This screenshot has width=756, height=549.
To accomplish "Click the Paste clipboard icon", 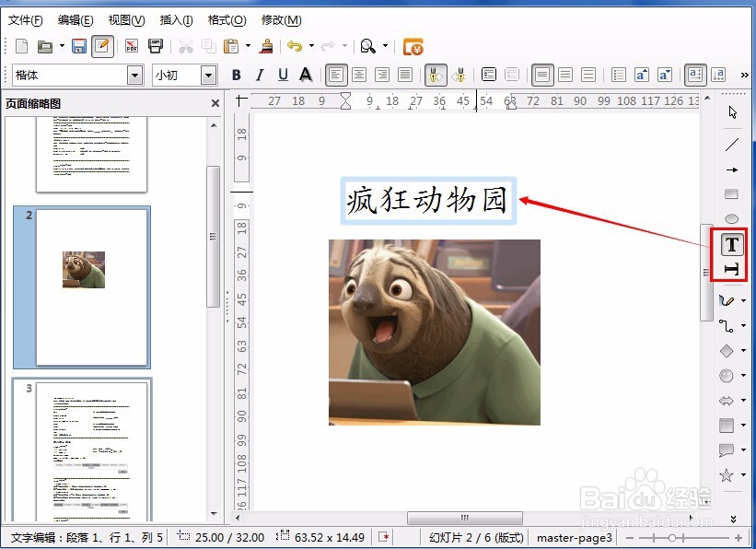I will 231,47.
